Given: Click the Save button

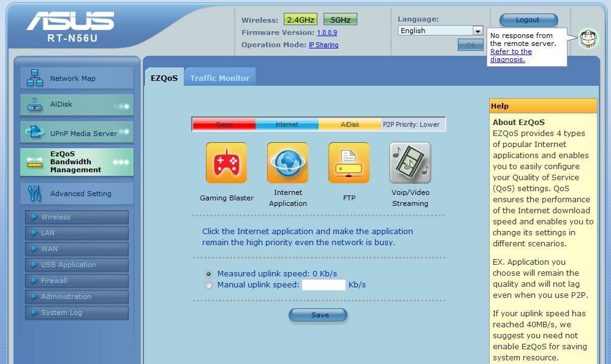Looking at the screenshot, I should (318, 315).
